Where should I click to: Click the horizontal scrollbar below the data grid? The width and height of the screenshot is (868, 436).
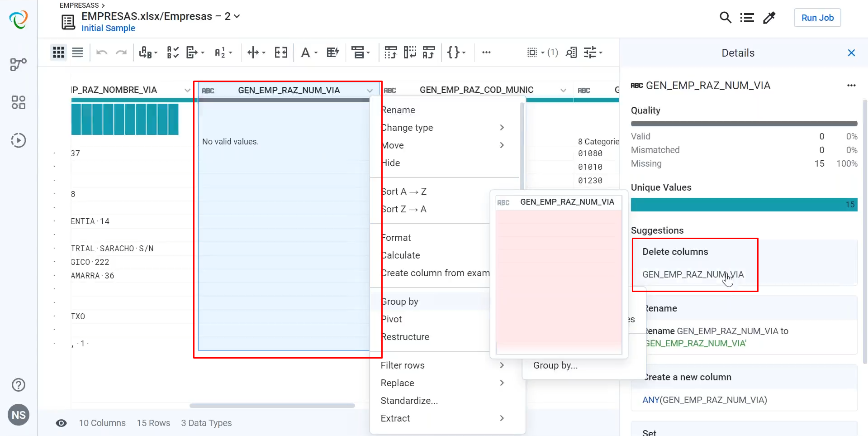tap(272, 406)
